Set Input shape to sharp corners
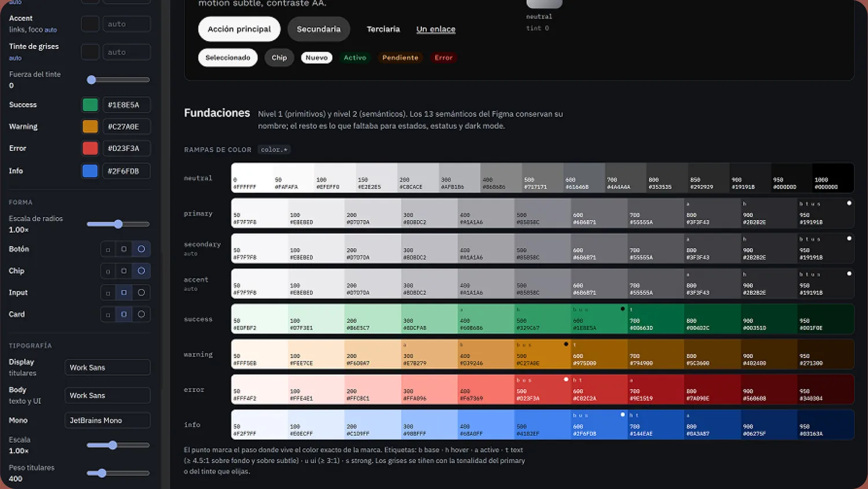 (108, 293)
